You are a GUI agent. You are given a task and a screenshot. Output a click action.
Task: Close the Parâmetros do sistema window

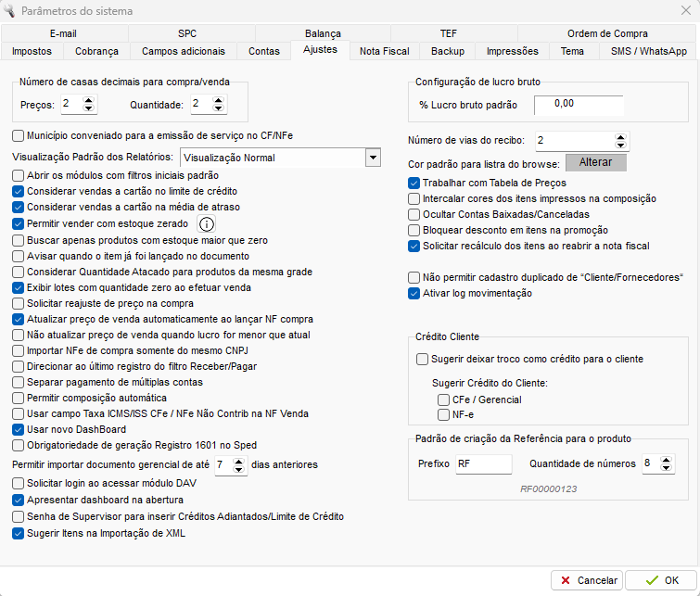click(x=686, y=10)
